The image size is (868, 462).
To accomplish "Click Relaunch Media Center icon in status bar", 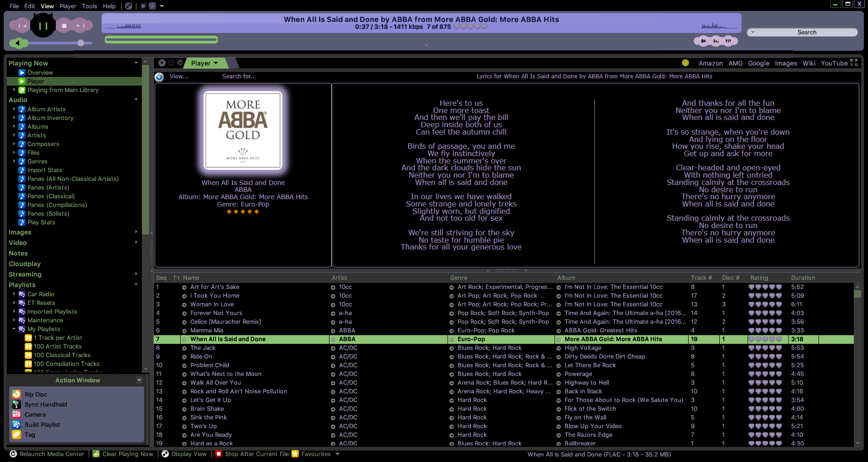I will point(13,454).
